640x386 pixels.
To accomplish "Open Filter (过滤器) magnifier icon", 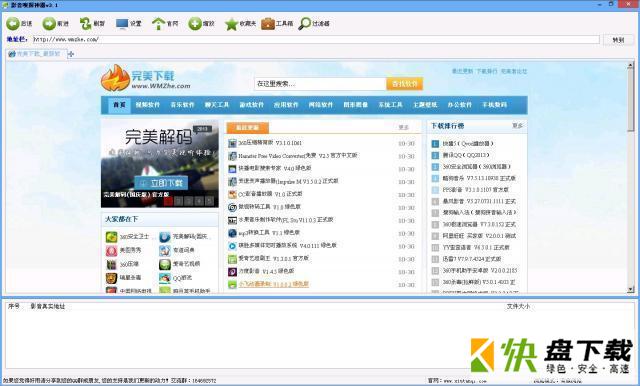I will coord(304,24).
